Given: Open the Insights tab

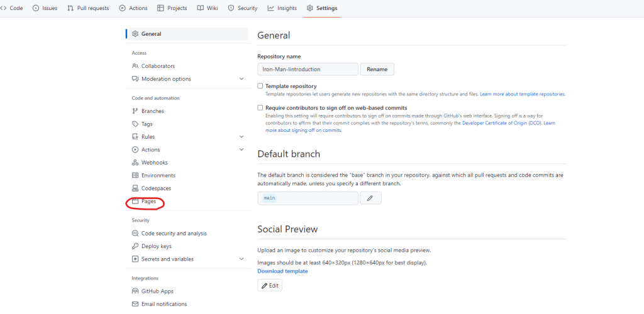Looking at the screenshot, I should click(x=282, y=8).
